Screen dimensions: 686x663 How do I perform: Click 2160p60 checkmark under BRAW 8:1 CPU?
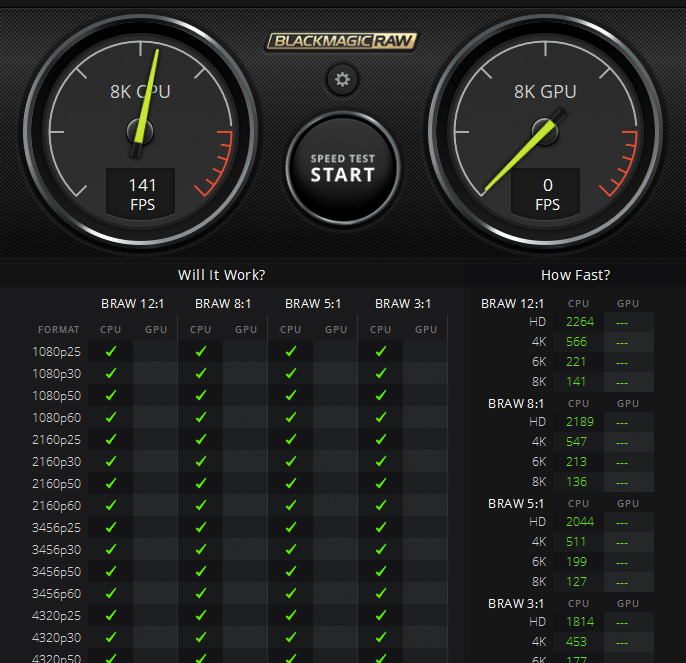[x=201, y=505]
